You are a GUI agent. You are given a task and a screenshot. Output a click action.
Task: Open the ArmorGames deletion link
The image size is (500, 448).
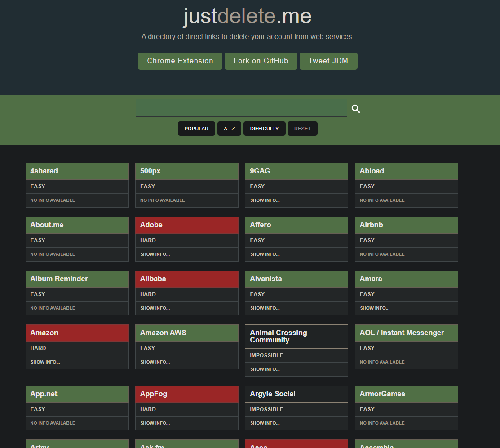[406, 394]
